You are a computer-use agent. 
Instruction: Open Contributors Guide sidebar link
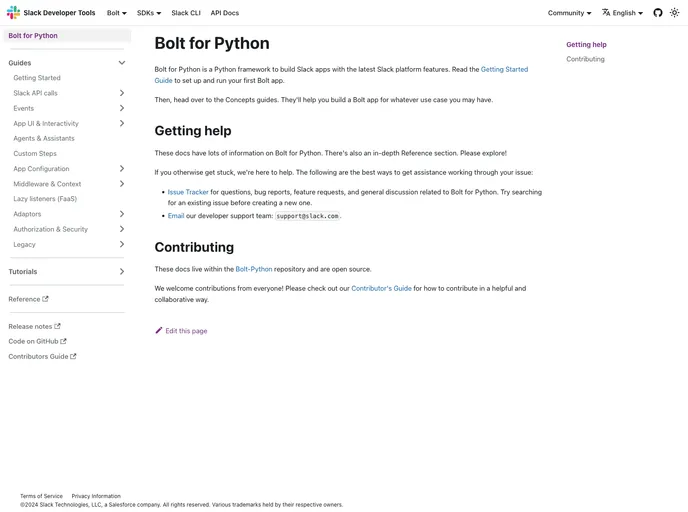(x=42, y=356)
